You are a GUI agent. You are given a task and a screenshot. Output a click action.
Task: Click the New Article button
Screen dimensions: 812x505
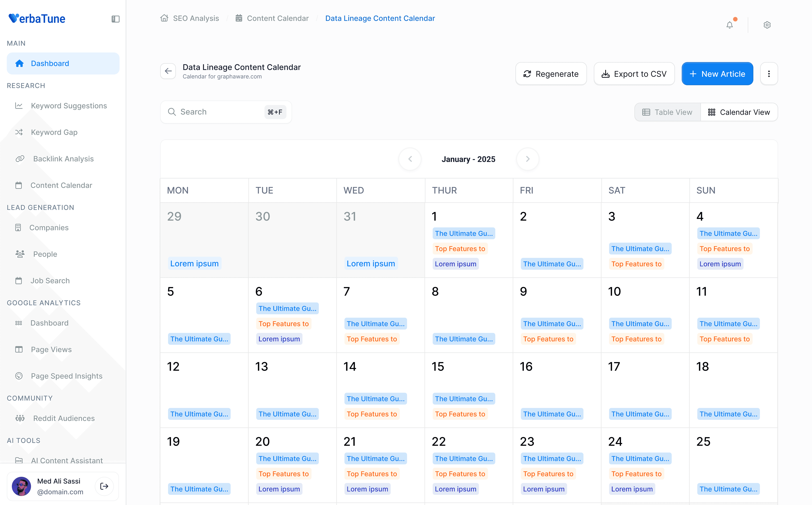pos(717,74)
